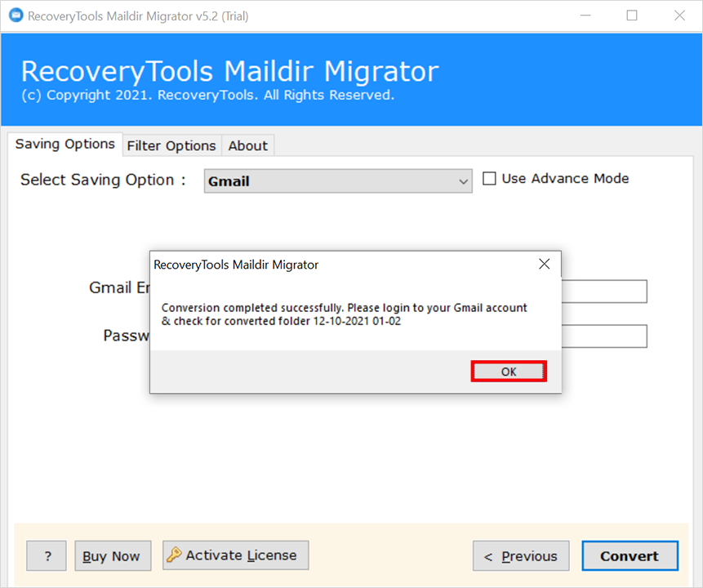Click the Convert button
Image resolution: width=703 pixels, height=588 pixels.
coord(630,555)
